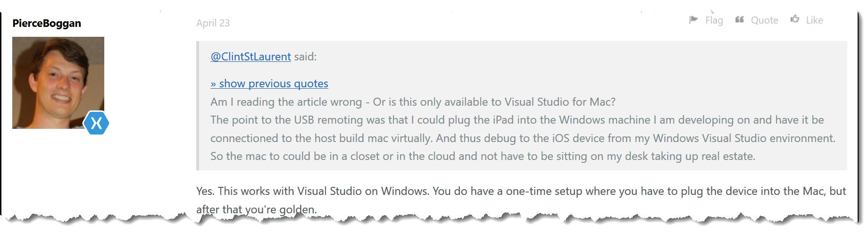Click reply line after that you're golden
Screen dimensions: 868x235
(x=256, y=210)
